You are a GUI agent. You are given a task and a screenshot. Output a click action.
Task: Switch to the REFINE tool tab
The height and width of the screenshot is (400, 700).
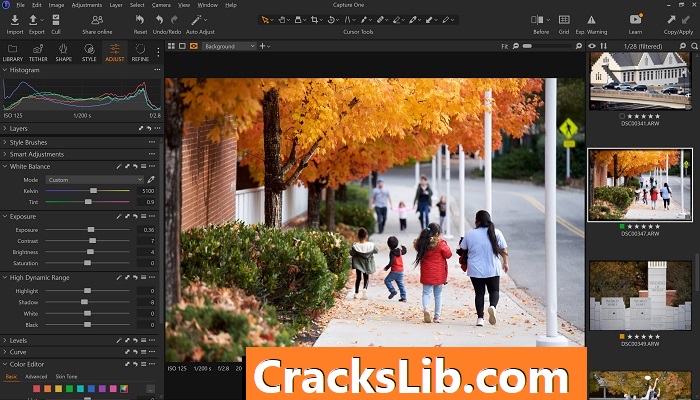click(140, 52)
